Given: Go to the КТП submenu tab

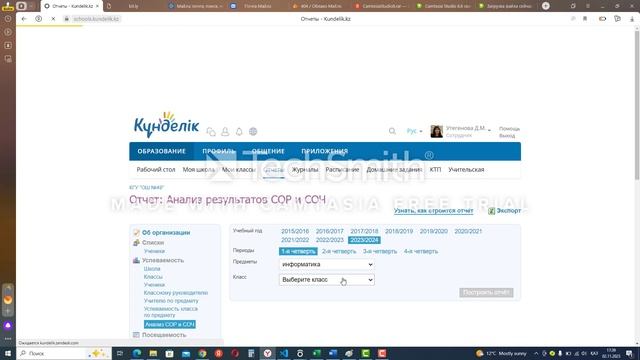Looking at the screenshot, I should 435,169.
